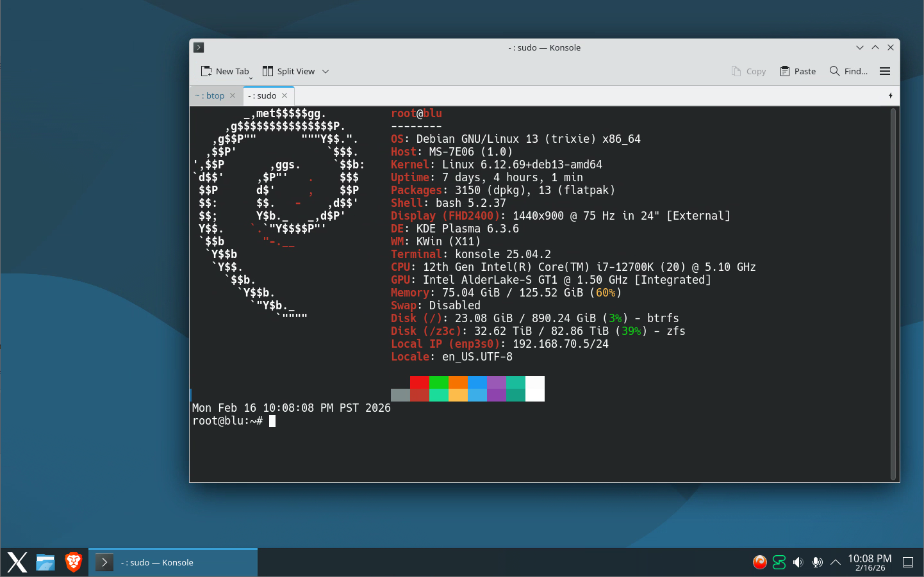
Task: Click the small icon at the tab bar's right end
Action: pyautogui.click(x=891, y=96)
